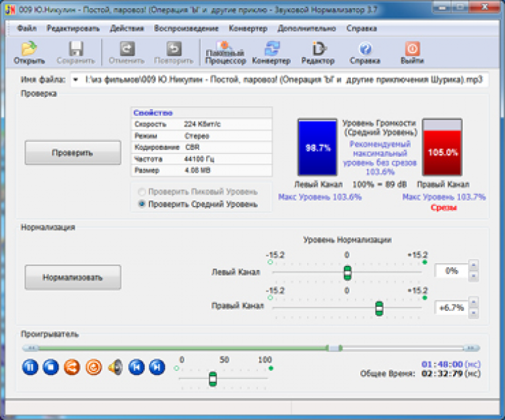Click the rewind end of the playback bar

tap(30, 348)
